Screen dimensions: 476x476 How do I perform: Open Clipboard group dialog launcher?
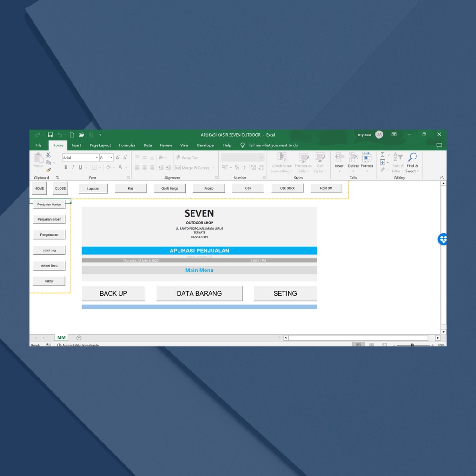click(x=57, y=178)
